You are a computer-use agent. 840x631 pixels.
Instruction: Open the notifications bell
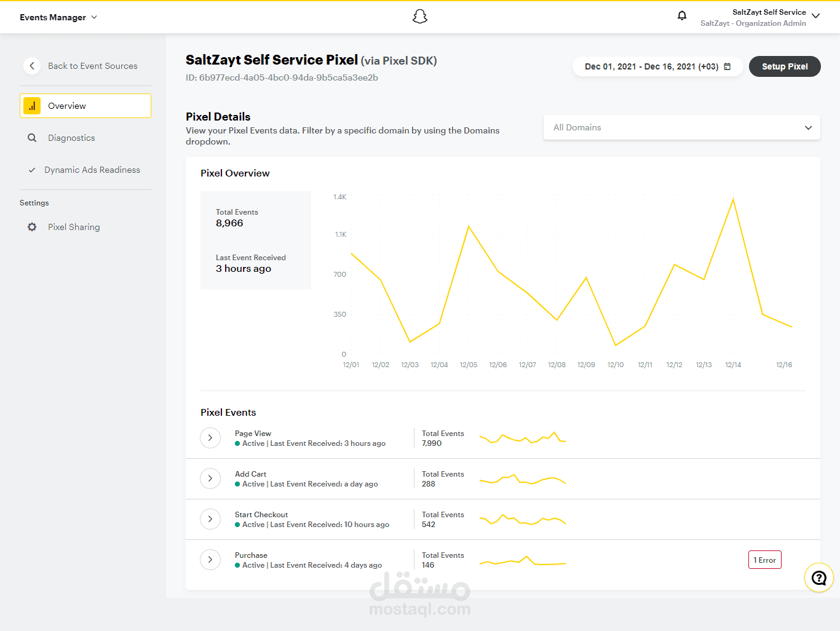(x=682, y=16)
